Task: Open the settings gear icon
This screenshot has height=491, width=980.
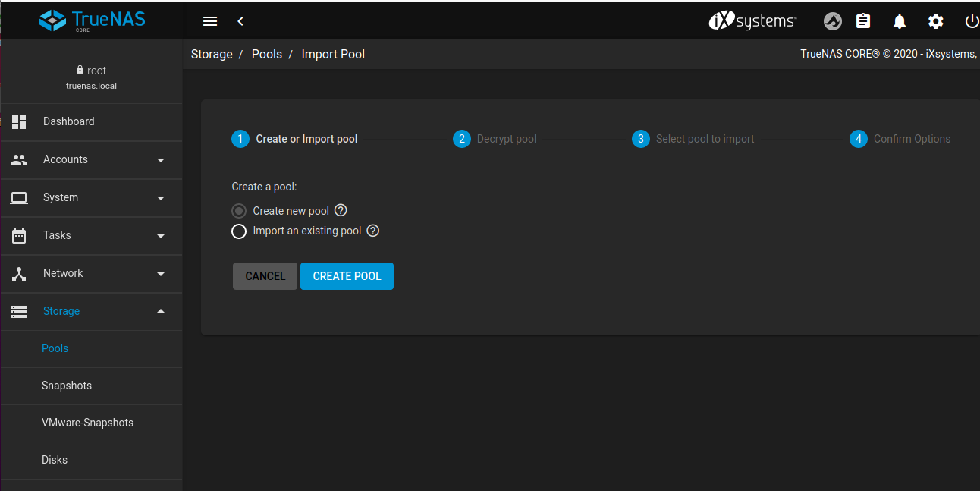Action: [936, 21]
